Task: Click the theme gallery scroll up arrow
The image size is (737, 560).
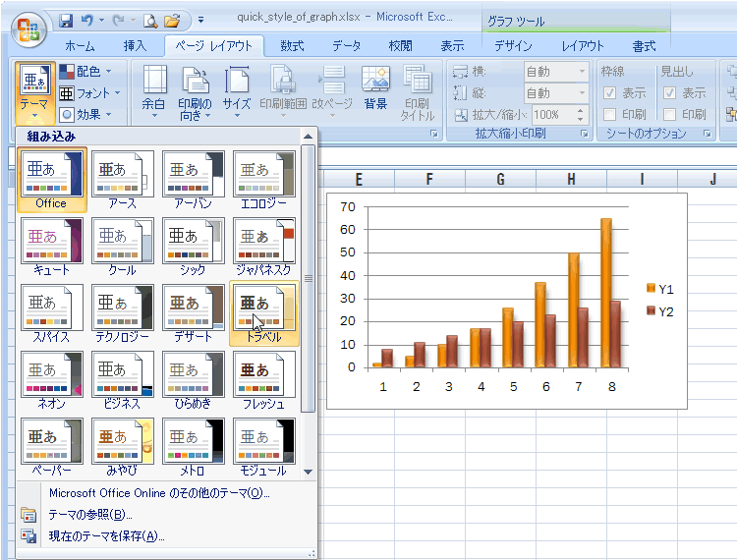Action: [308, 137]
